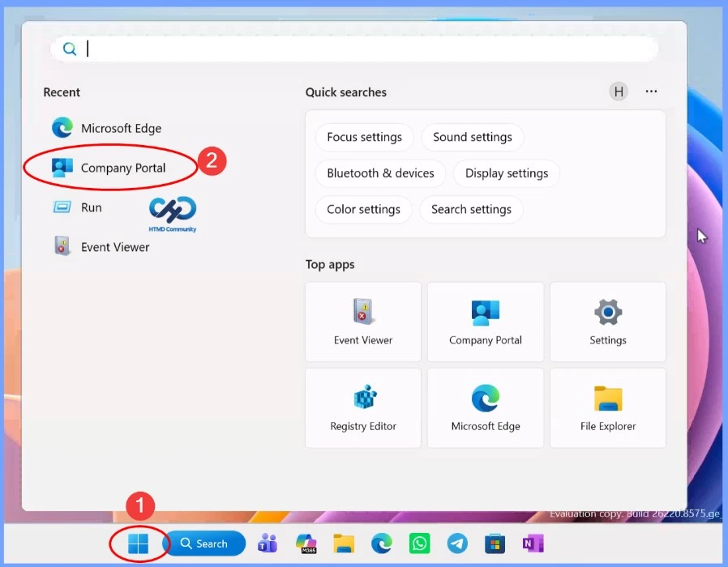Open Event Viewer tile in Top apps
The width and height of the screenshot is (728, 567).
[x=363, y=322]
